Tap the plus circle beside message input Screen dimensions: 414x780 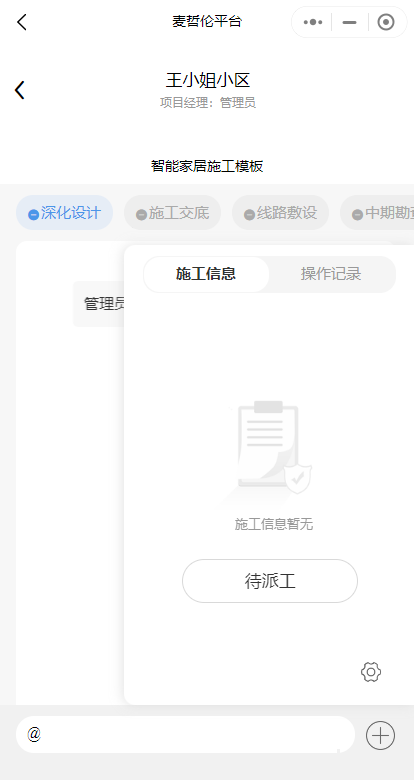click(380, 735)
